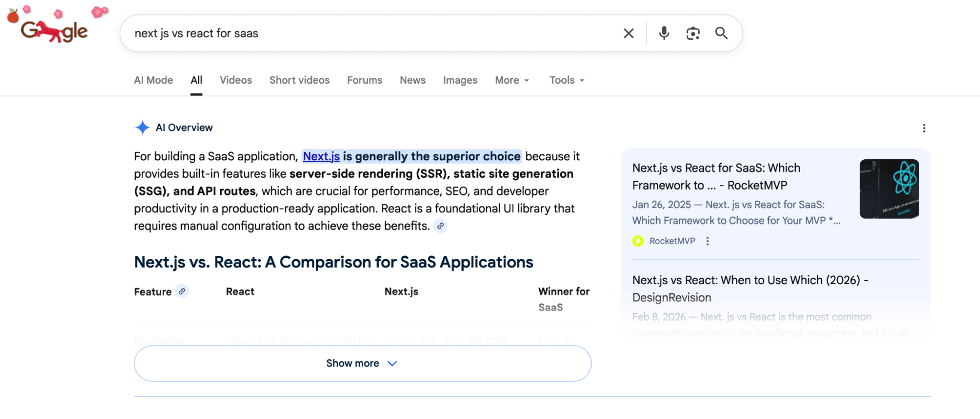Start voice search with microphone icon

(x=664, y=33)
